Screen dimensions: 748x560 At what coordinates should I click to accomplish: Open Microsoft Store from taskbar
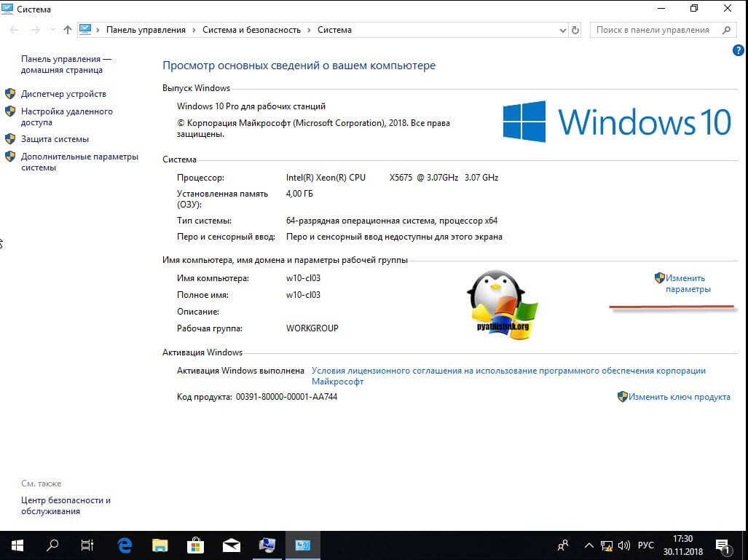[196, 545]
